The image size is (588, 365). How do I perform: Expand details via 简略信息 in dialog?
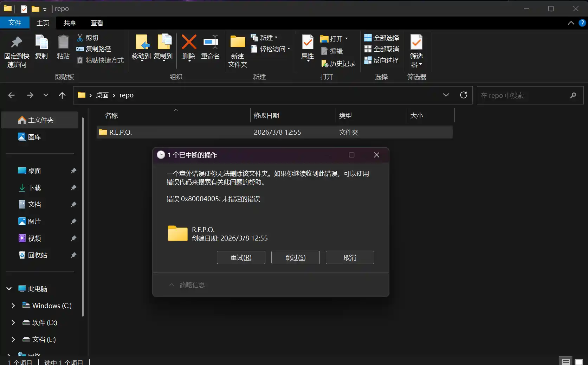click(x=187, y=285)
